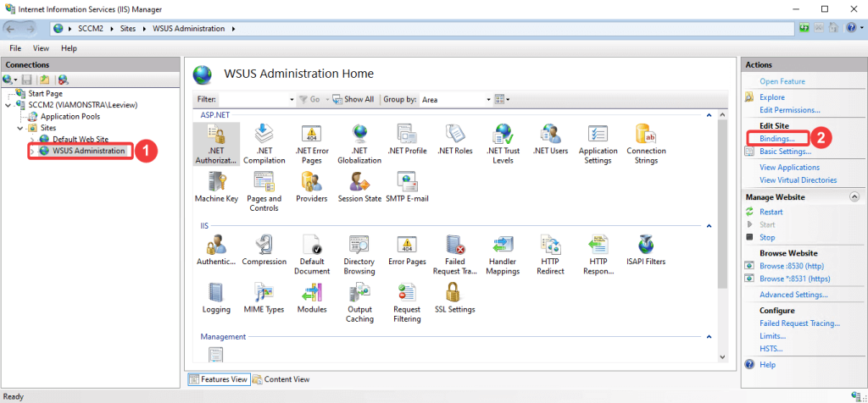Open the .NET Users feature
The width and height of the screenshot is (868, 403).
550,140
